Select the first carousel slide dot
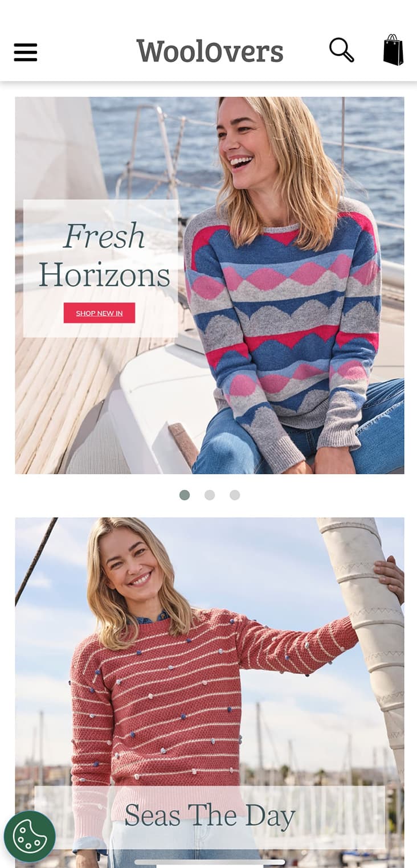 tap(185, 495)
